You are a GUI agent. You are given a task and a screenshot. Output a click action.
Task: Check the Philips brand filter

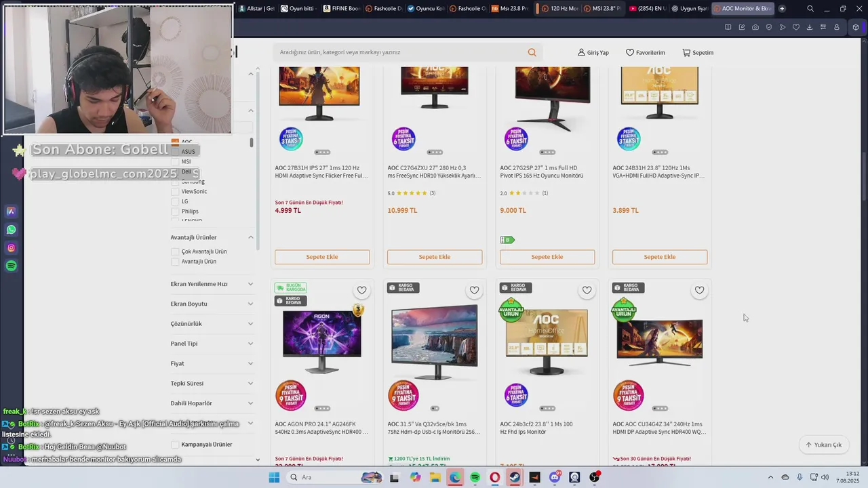[x=175, y=211]
